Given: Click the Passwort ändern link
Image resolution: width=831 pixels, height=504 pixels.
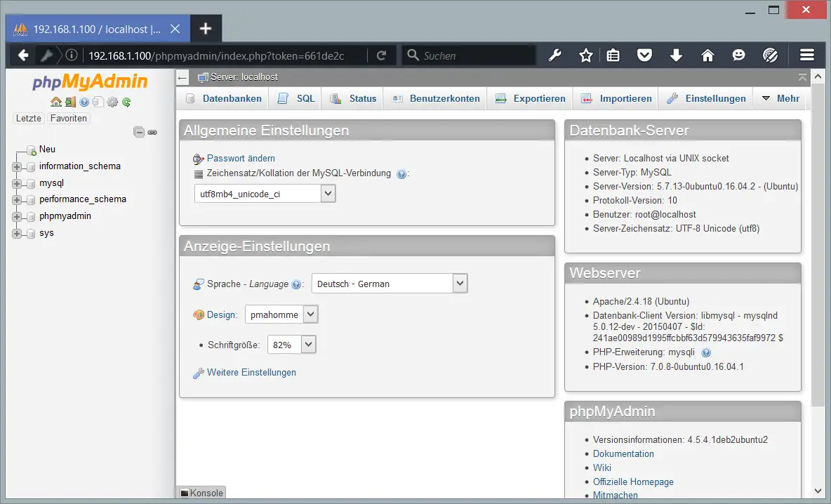Looking at the screenshot, I should [x=241, y=158].
